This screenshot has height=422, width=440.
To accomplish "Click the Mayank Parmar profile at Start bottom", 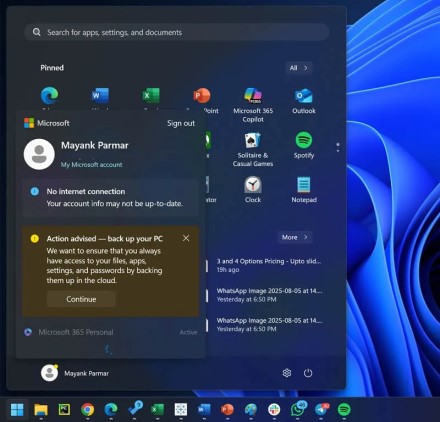I will pos(75,373).
